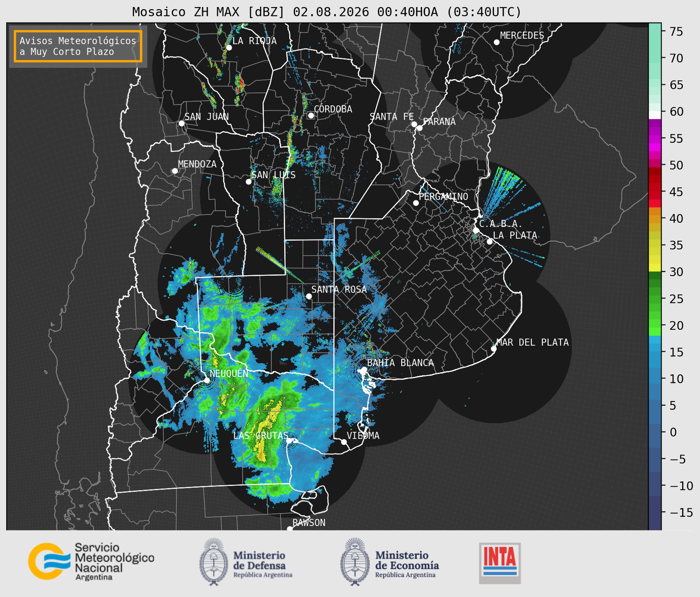Select the Mar del Plata marker
The width and height of the screenshot is (700, 597).
tap(493, 349)
